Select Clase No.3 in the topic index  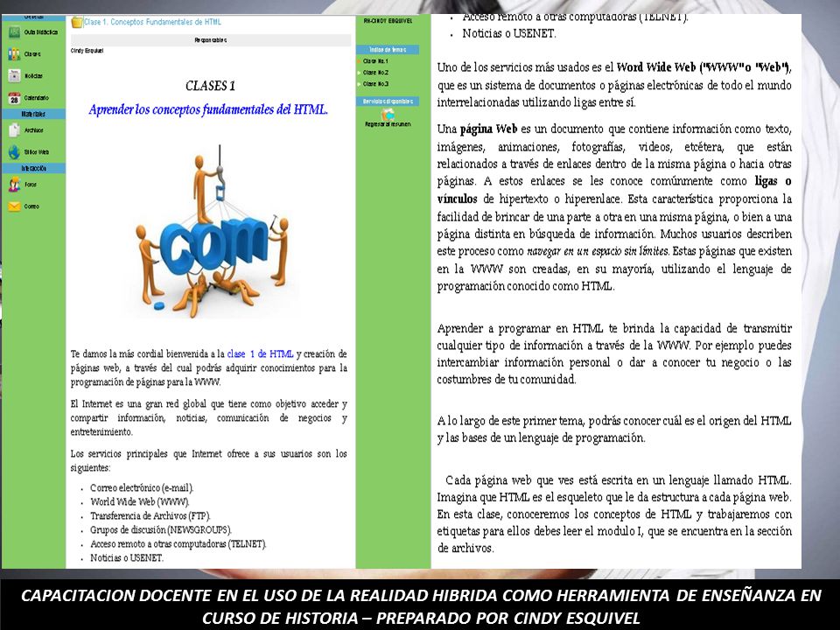[375, 84]
